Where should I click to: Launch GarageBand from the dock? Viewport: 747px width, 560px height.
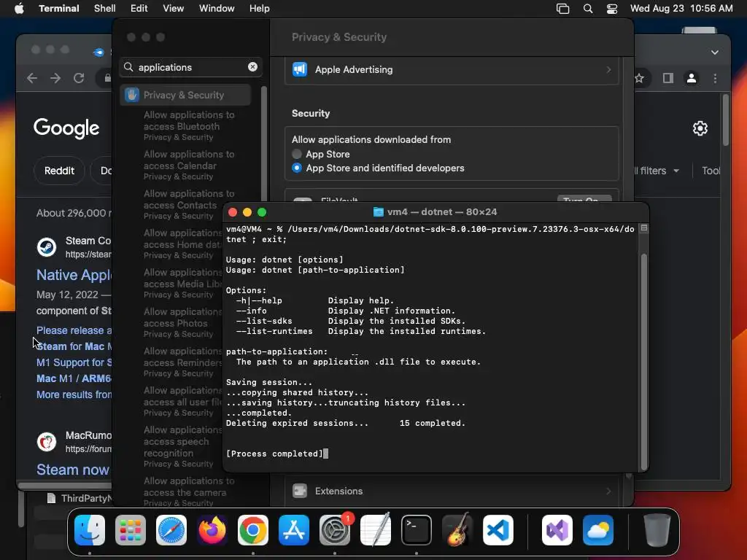pos(457,530)
